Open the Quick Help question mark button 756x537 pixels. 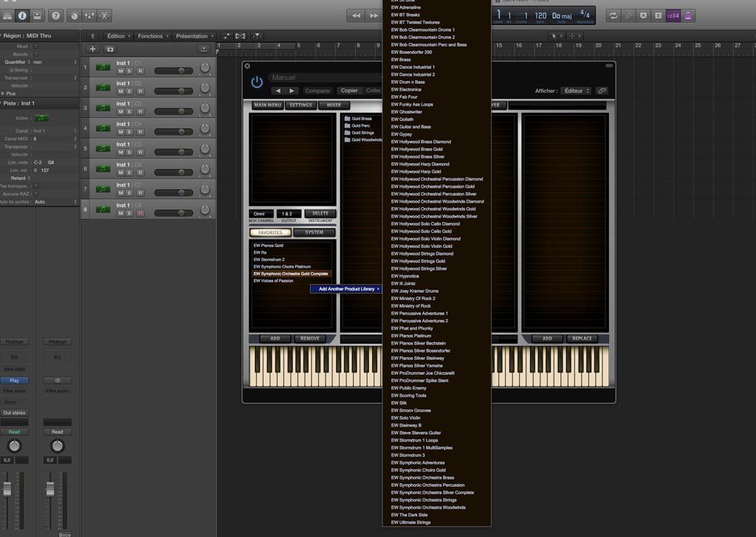(x=56, y=16)
